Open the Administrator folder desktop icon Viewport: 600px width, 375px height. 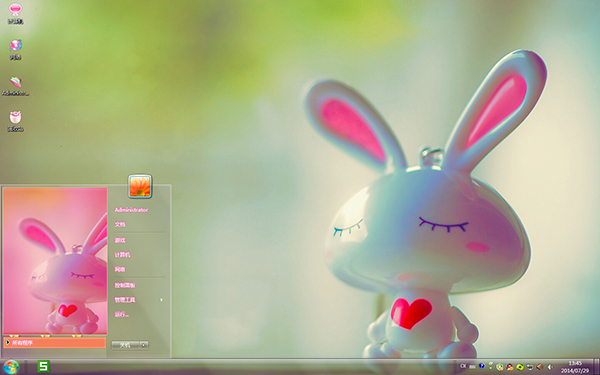point(15,86)
